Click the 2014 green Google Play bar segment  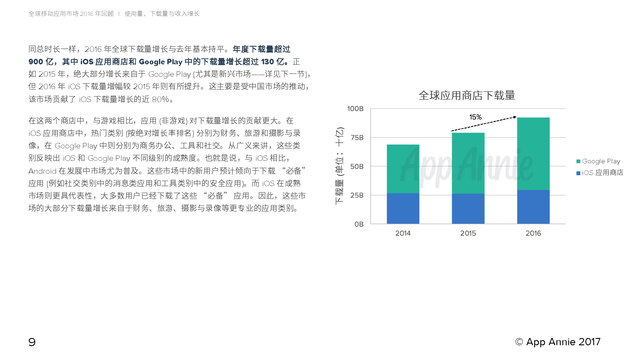[403, 169]
